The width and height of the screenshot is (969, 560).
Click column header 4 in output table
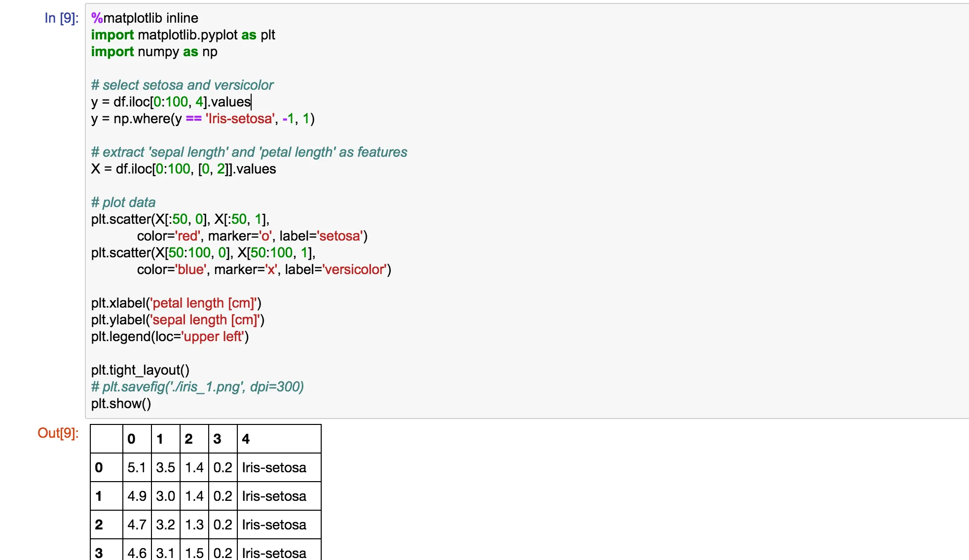click(x=246, y=439)
